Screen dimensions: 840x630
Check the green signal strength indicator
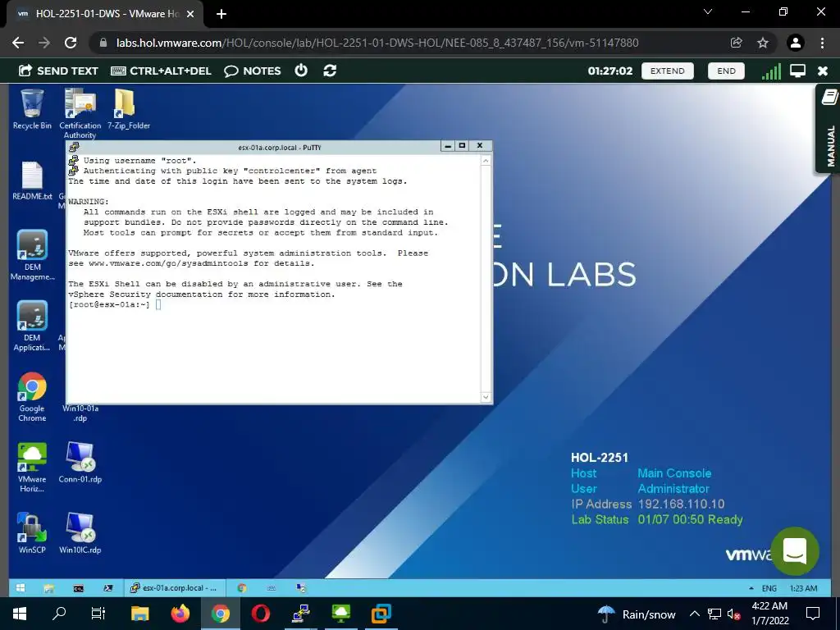point(771,71)
